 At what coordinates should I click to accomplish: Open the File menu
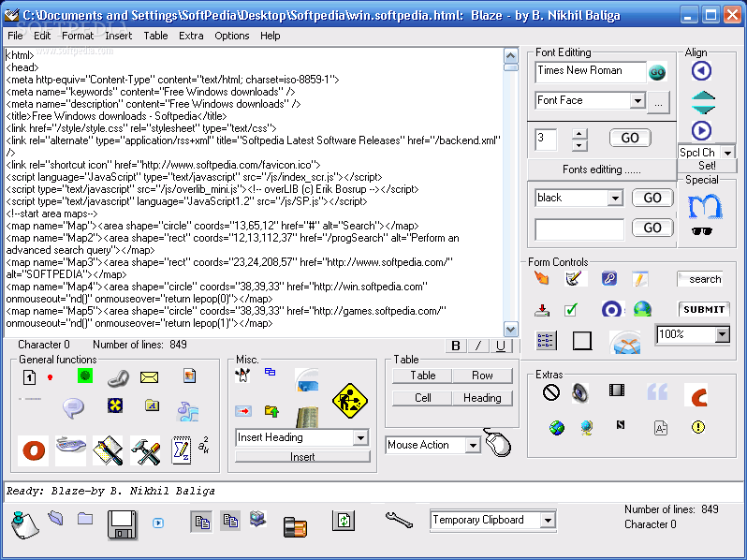click(15, 36)
